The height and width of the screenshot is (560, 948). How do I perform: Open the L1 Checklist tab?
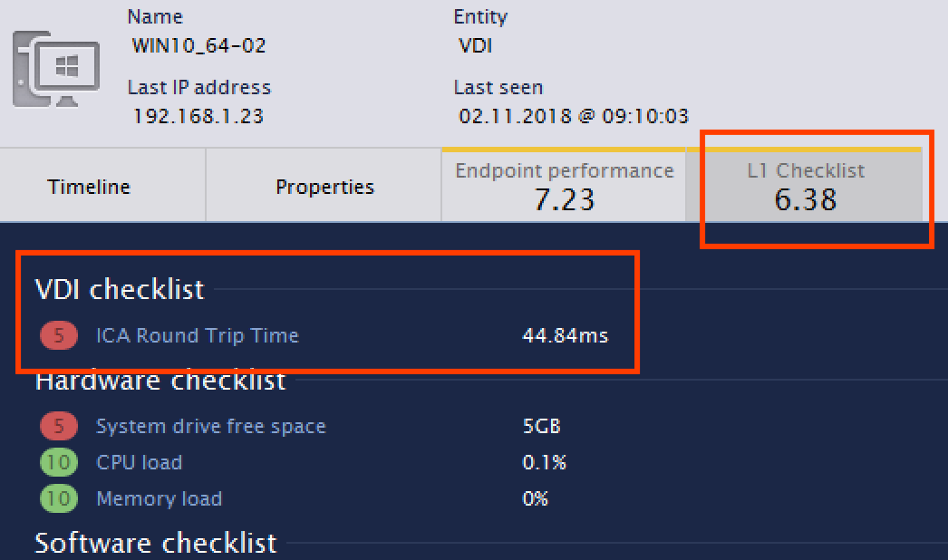click(x=806, y=186)
